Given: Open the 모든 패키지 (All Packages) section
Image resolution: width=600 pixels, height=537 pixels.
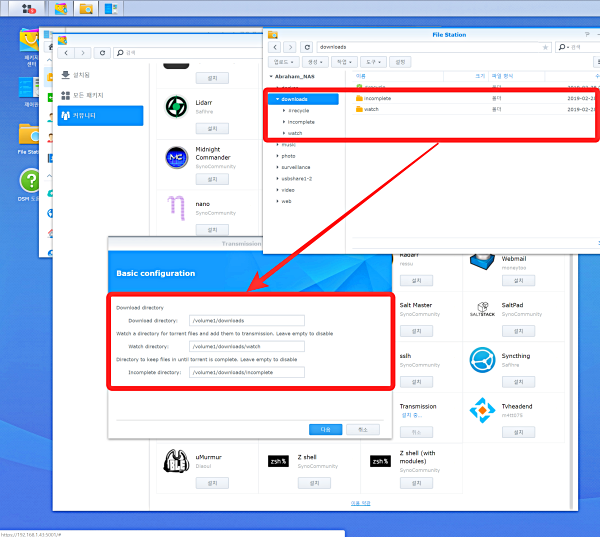Looking at the screenshot, I should pyautogui.click(x=100, y=95).
